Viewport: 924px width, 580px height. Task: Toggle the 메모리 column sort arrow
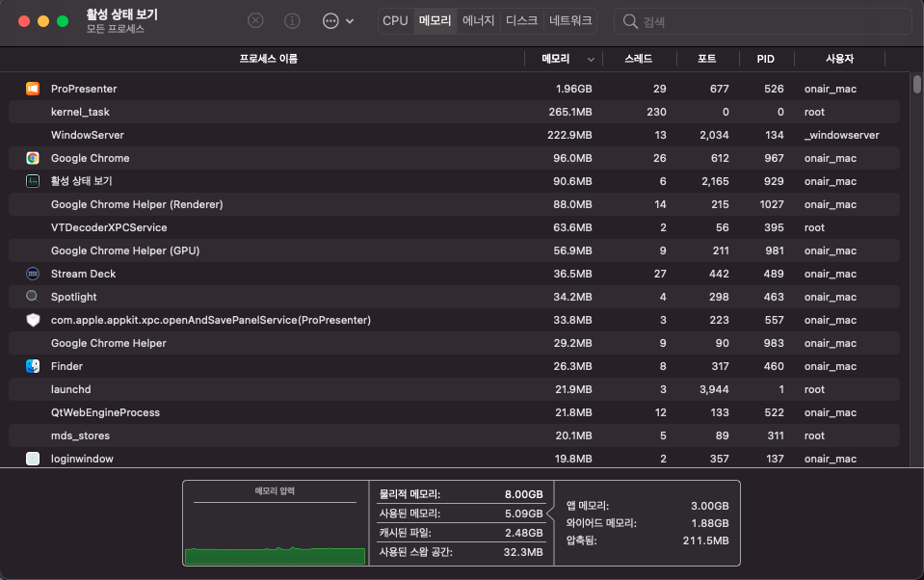point(591,59)
